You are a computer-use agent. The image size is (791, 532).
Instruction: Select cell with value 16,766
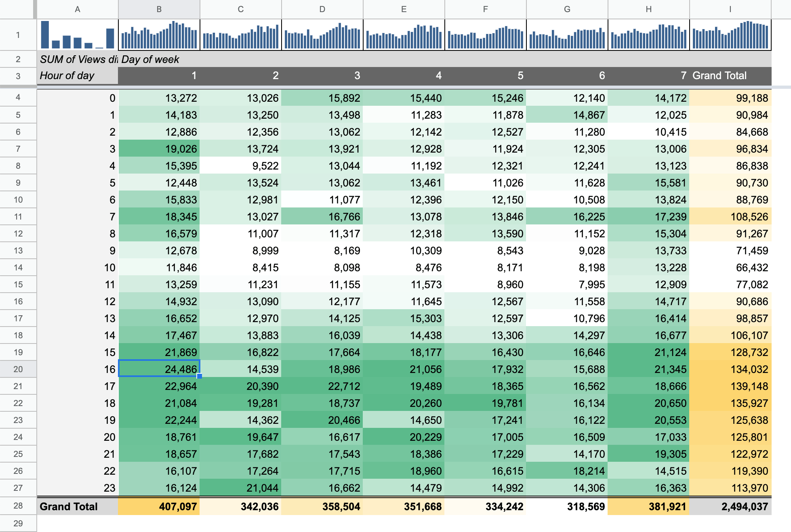(x=322, y=216)
